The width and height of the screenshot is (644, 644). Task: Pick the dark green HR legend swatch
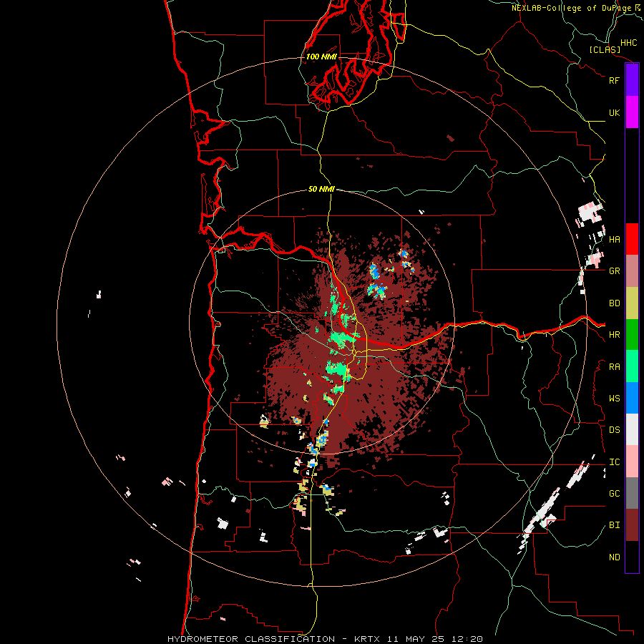click(x=632, y=335)
